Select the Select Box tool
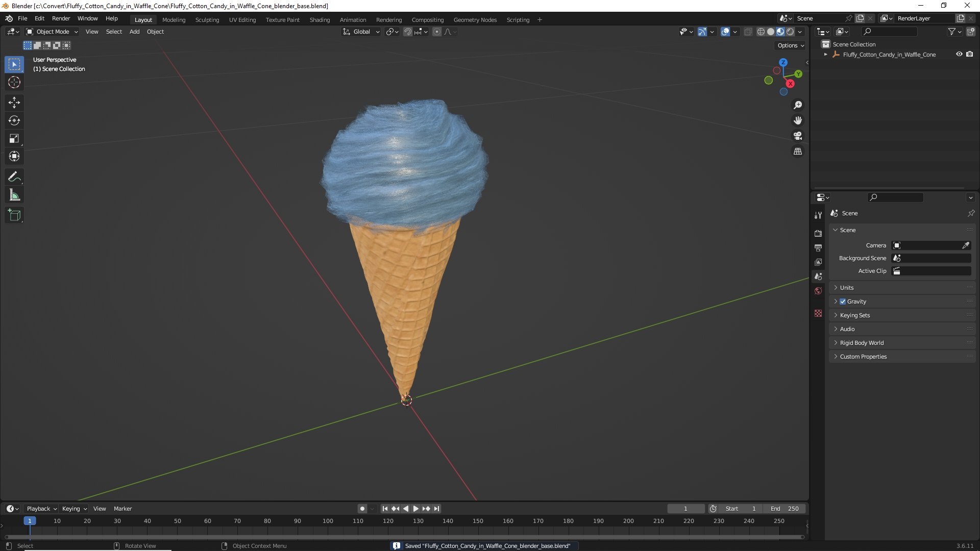980x551 pixels. pos(14,64)
